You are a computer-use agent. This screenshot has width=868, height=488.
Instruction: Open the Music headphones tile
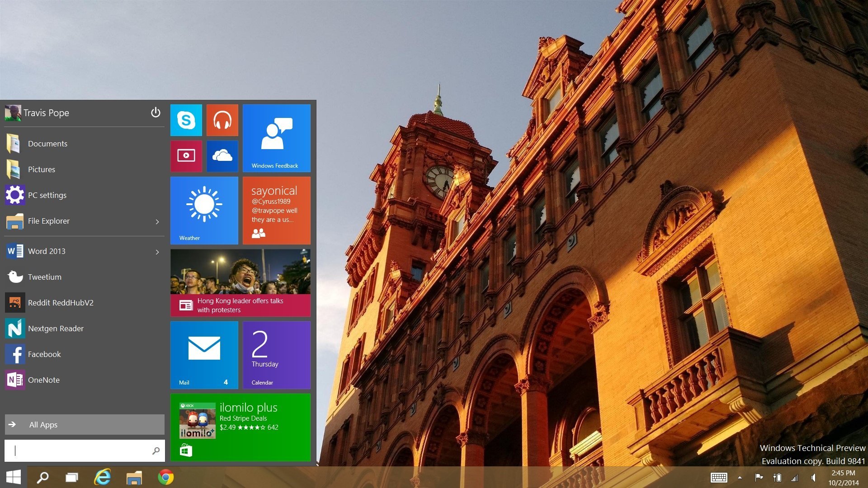[222, 120]
